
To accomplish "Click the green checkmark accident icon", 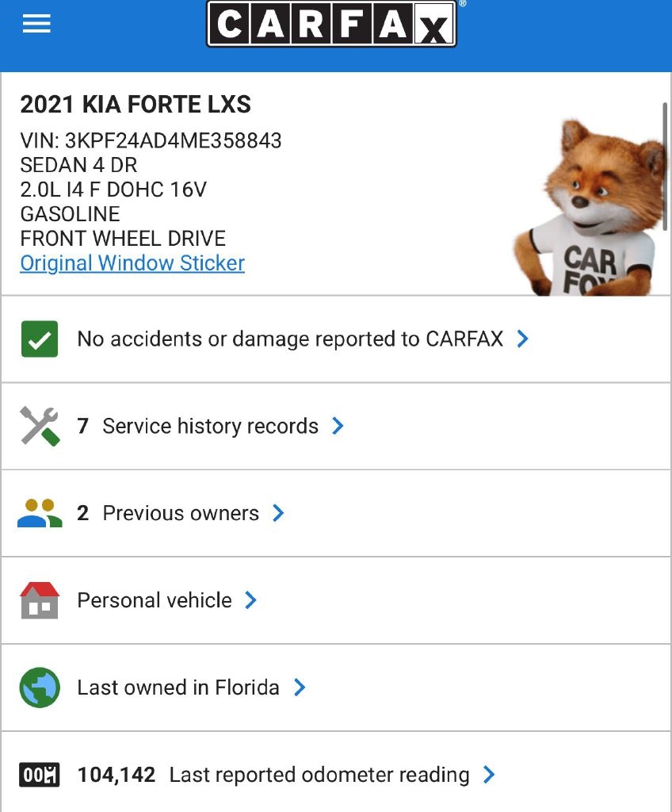I will tap(39, 339).
